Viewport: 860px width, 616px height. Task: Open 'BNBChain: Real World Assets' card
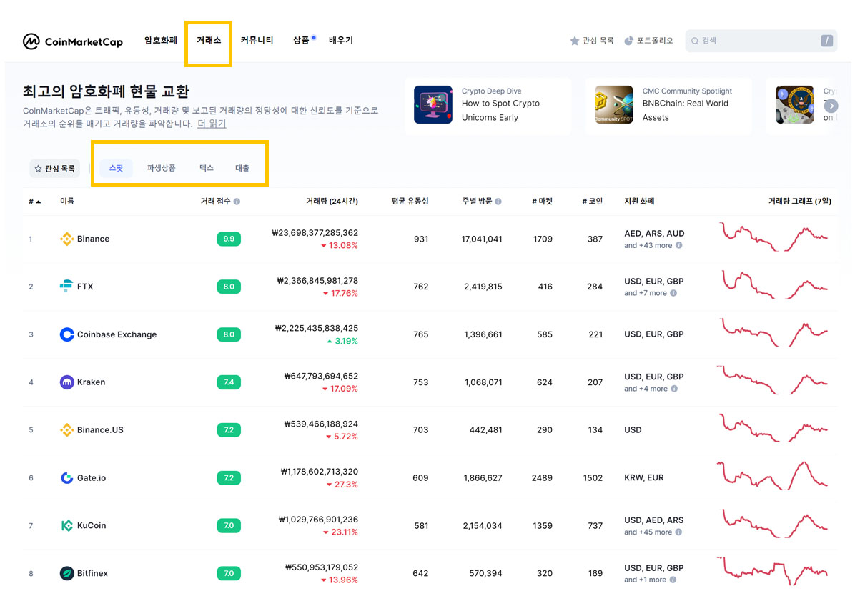click(668, 106)
